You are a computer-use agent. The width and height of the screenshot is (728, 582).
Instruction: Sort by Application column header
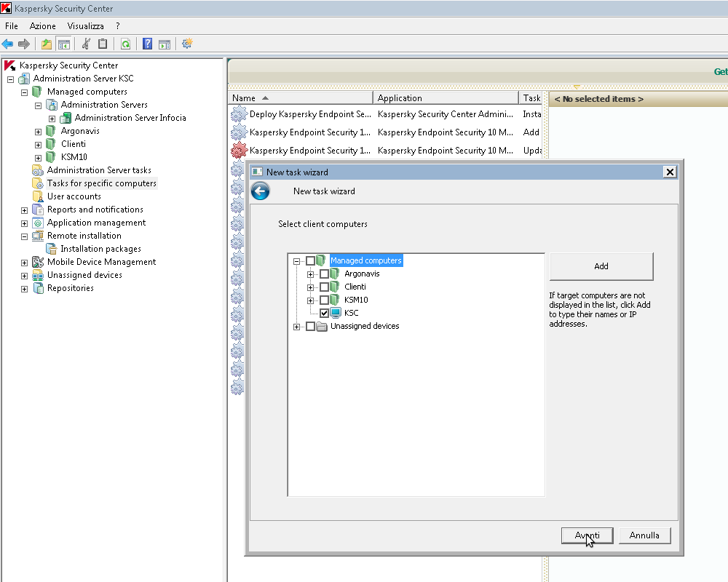click(x=446, y=98)
